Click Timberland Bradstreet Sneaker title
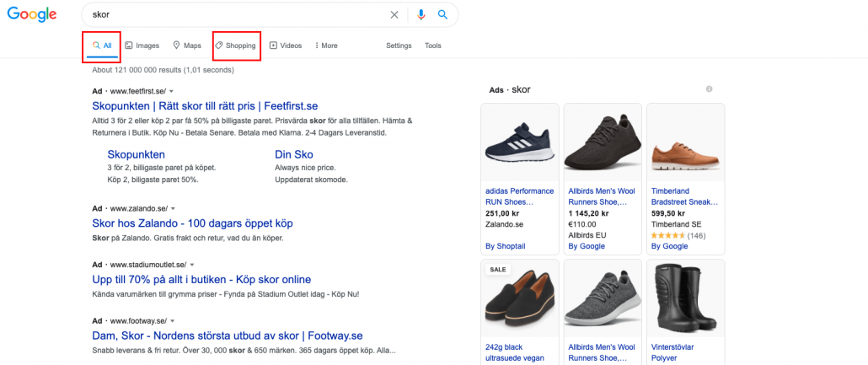This screenshot has width=868, height=365. coord(685,196)
